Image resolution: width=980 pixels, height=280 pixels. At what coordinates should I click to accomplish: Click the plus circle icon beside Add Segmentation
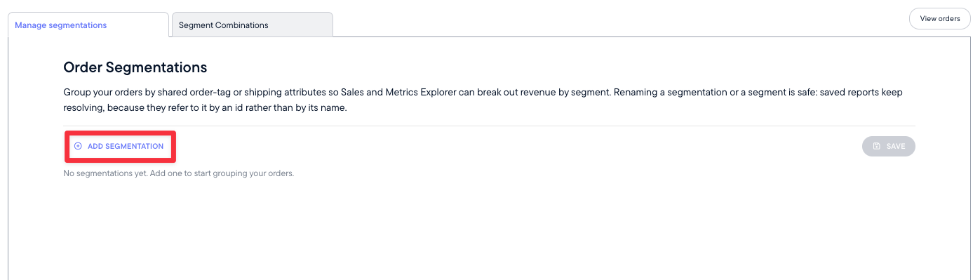78,146
